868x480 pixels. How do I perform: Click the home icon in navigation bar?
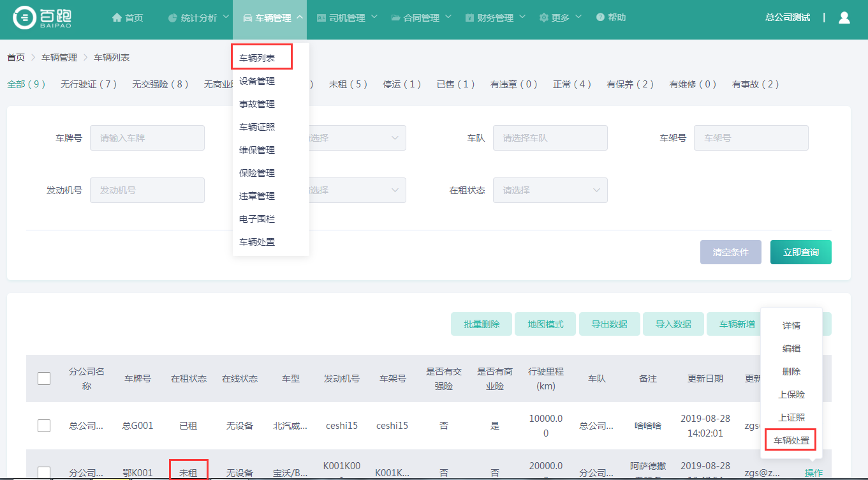tap(117, 18)
